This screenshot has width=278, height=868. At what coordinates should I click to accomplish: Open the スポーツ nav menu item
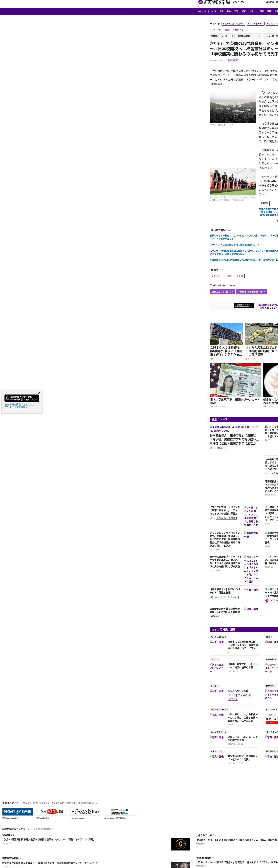(x=253, y=11)
